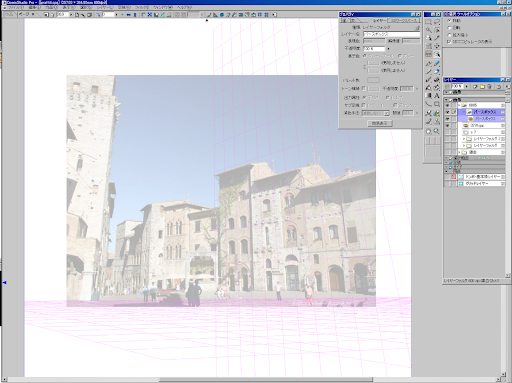Image resolution: width=512 pixels, height=383 pixels.
Task: Click the button at bottom of Properties panel
Action: tap(380, 123)
